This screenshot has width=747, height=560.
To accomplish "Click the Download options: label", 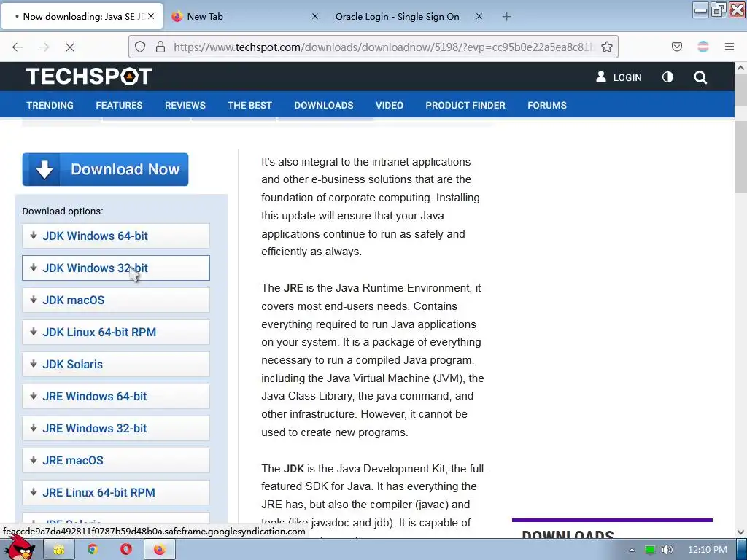I will (63, 211).
